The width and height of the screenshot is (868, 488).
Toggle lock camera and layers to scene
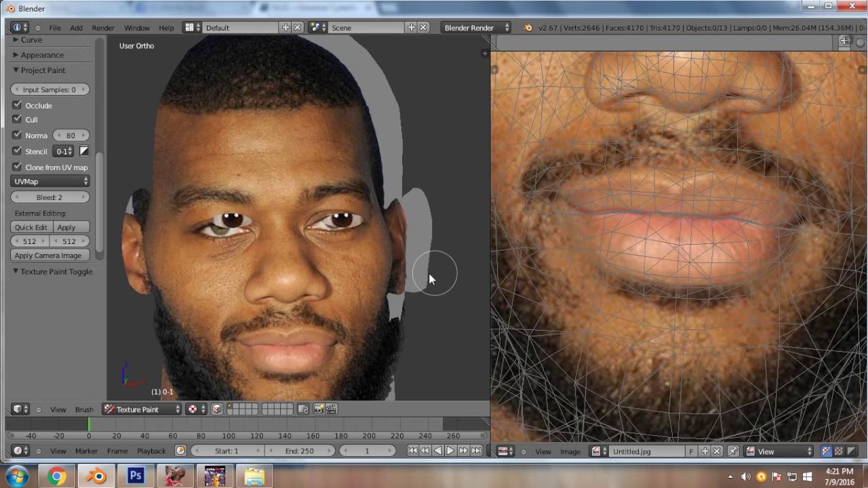(x=303, y=409)
